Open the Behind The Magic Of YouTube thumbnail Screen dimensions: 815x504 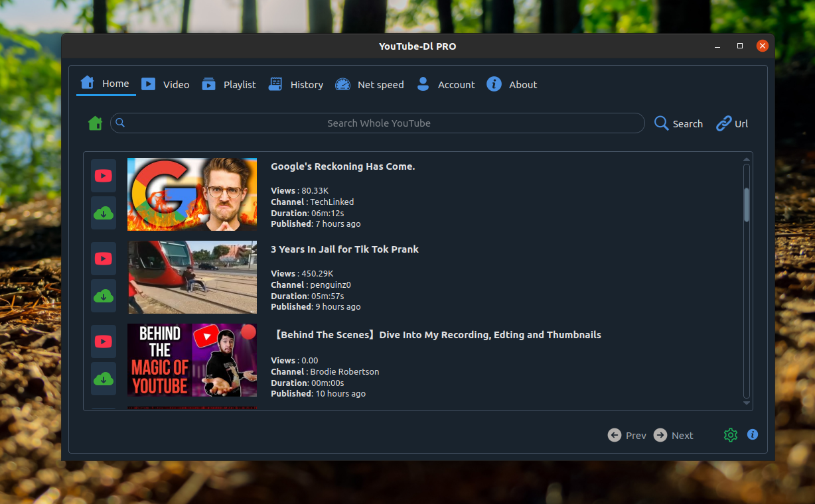[192, 360]
